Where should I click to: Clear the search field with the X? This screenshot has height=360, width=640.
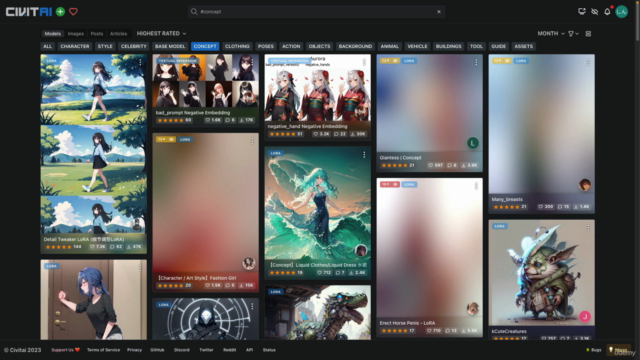point(439,12)
